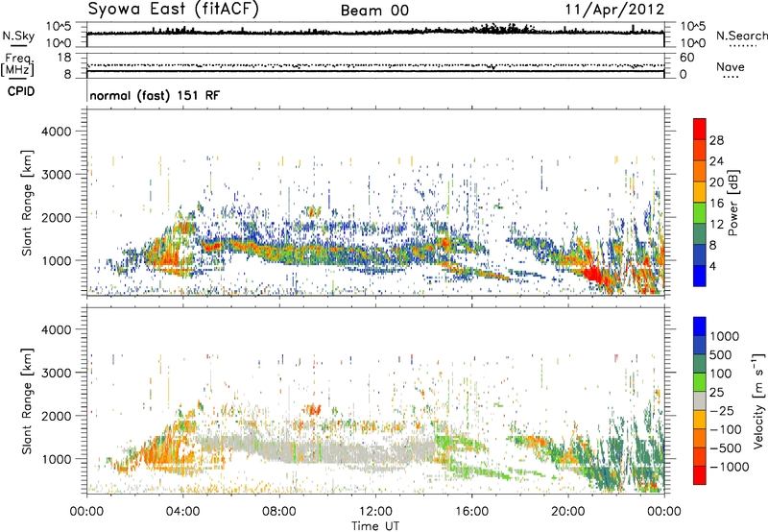Pick the blue bottom segment of Power colorbar
This screenshot has height=532, width=768.
pyautogui.click(x=700, y=276)
